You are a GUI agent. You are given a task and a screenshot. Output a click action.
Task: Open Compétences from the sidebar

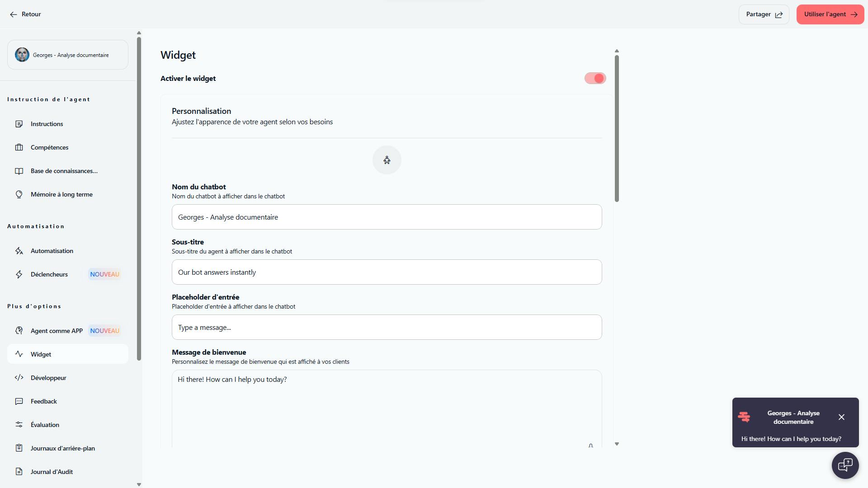pyautogui.click(x=49, y=147)
